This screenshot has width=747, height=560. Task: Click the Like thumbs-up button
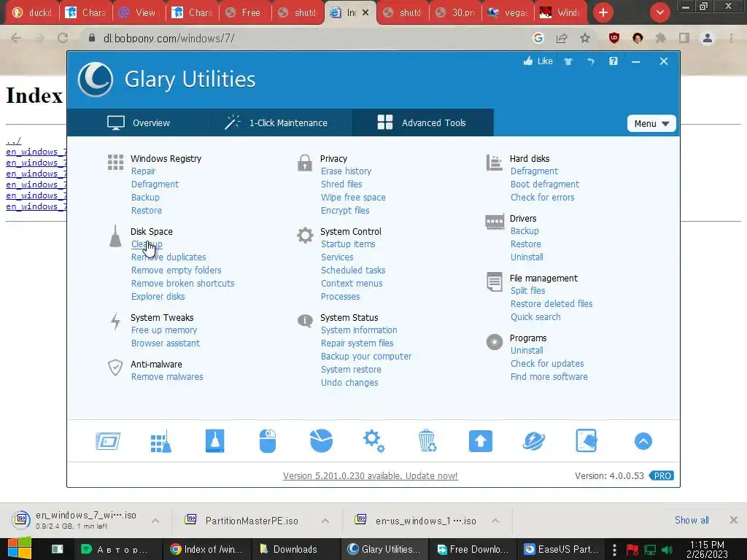click(538, 61)
